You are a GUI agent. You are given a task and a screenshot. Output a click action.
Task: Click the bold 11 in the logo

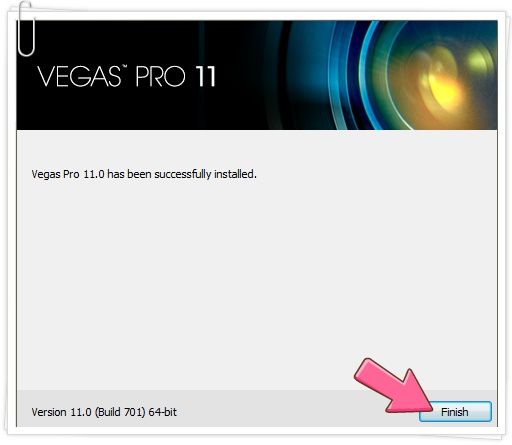pyautogui.click(x=205, y=76)
